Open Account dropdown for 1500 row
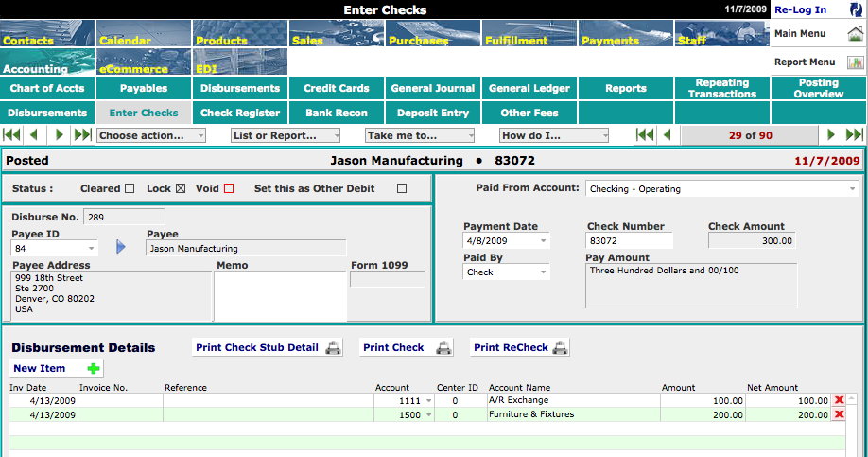 pyautogui.click(x=428, y=415)
